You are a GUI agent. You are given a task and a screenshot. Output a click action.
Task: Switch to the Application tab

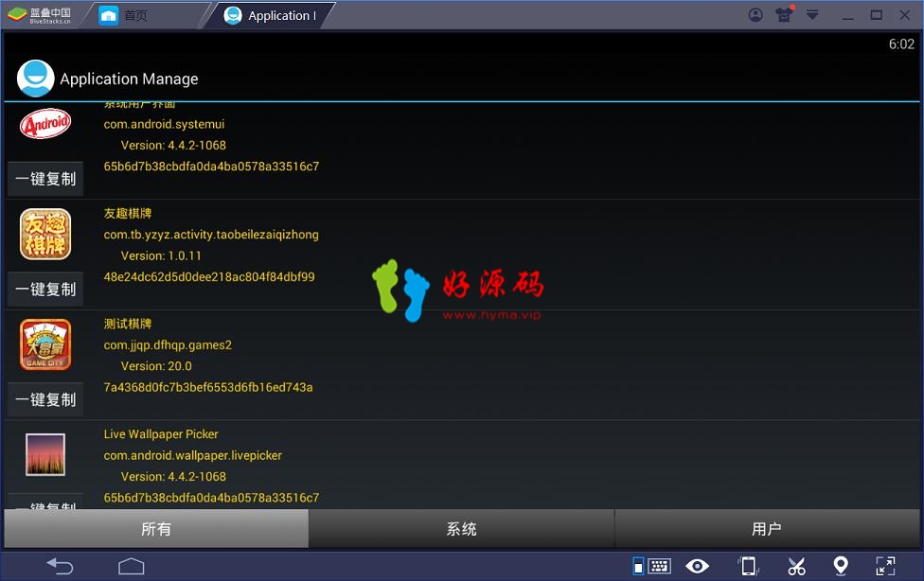click(271, 15)
